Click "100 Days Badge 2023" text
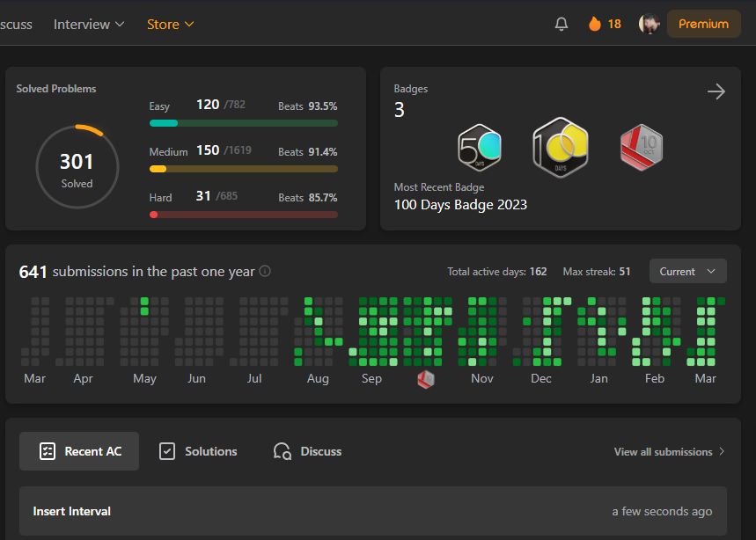The width and height of the screenshot is (756, 540). [x=460, y=205]
